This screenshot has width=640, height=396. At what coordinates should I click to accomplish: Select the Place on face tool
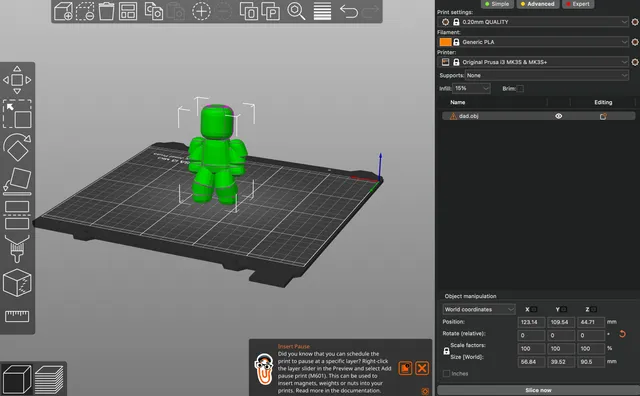17,181
